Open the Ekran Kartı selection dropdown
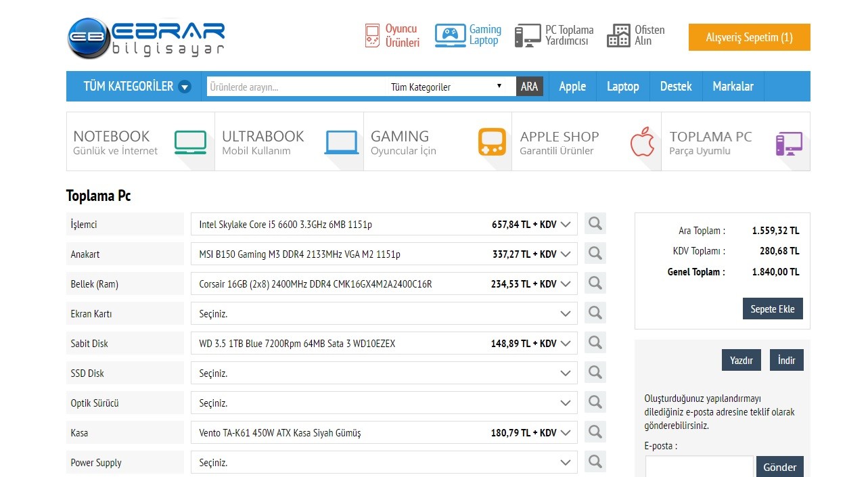The height and width of the screenshot is (477, 868). coord(384,314)
